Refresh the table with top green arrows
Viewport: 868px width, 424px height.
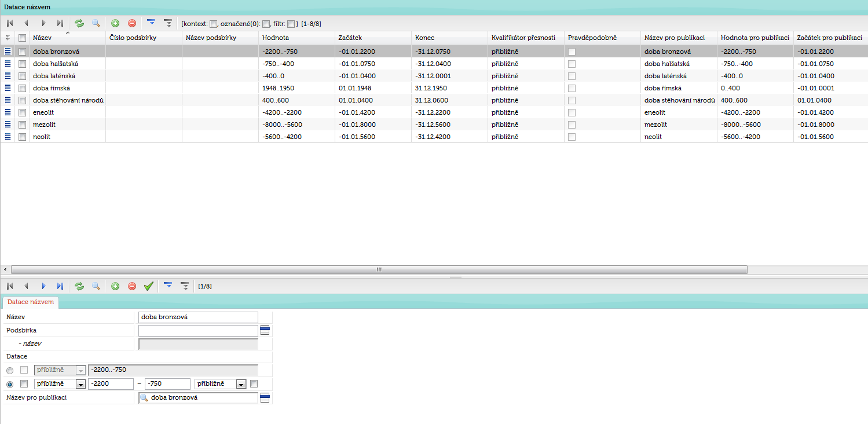pos(79,23)
